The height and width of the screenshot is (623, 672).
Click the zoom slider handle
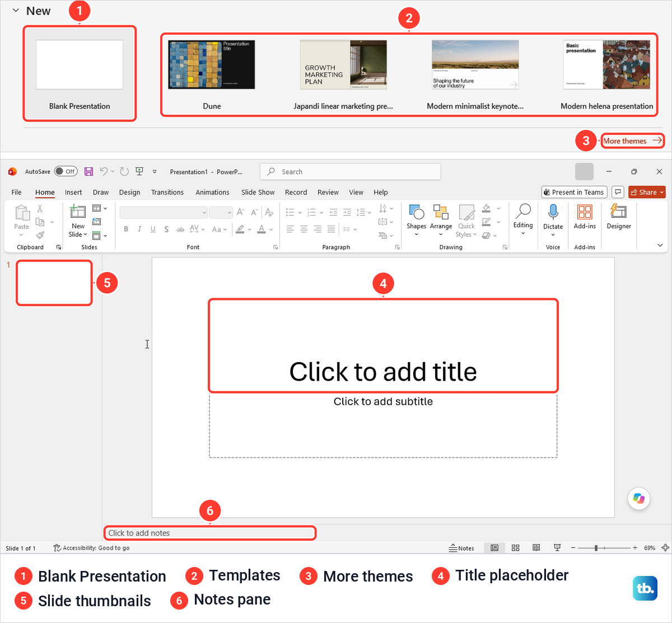(596, 548)
